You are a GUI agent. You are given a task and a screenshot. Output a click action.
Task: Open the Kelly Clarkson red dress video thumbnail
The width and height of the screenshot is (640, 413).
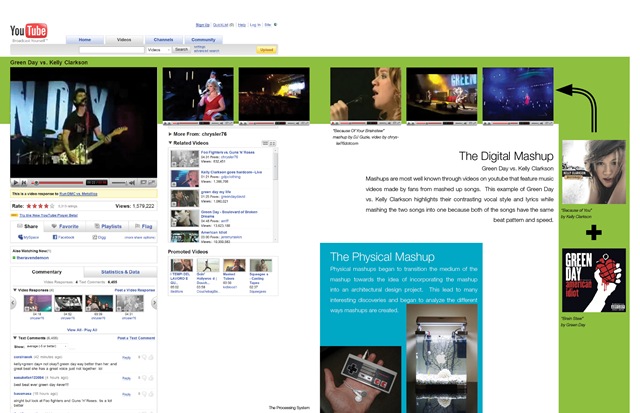[x=198, y=94]
